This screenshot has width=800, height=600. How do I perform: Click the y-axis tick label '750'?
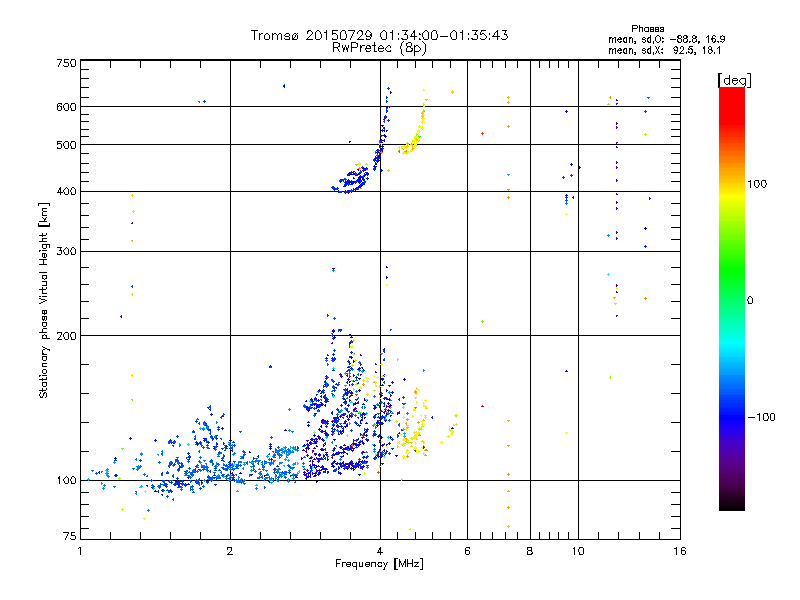(66, 63)
